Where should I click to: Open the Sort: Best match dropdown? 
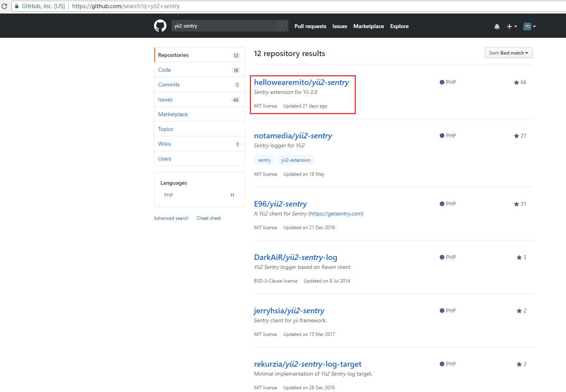(508, 53)
